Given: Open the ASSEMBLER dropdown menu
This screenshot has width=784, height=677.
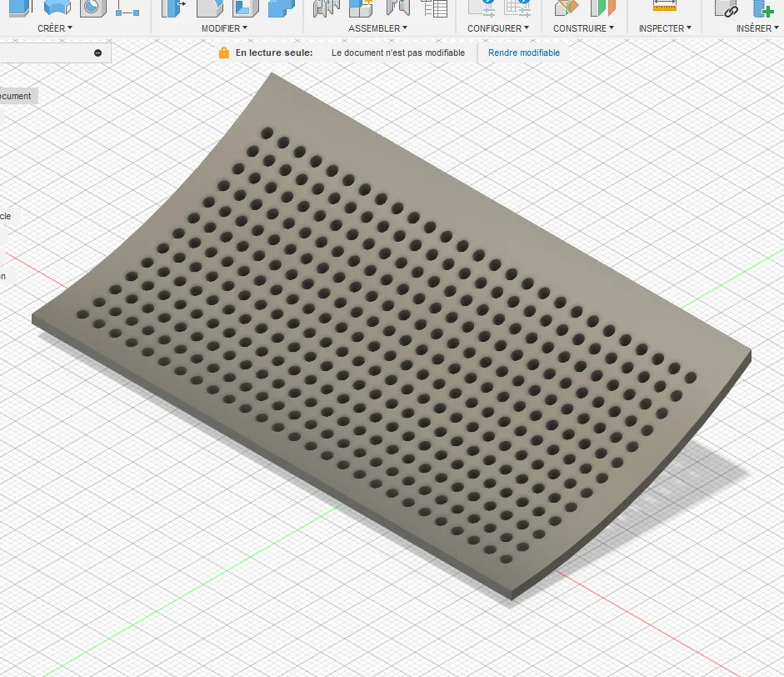Looking at the screenshot, I should pyautogui.click(x=377, y=28).
